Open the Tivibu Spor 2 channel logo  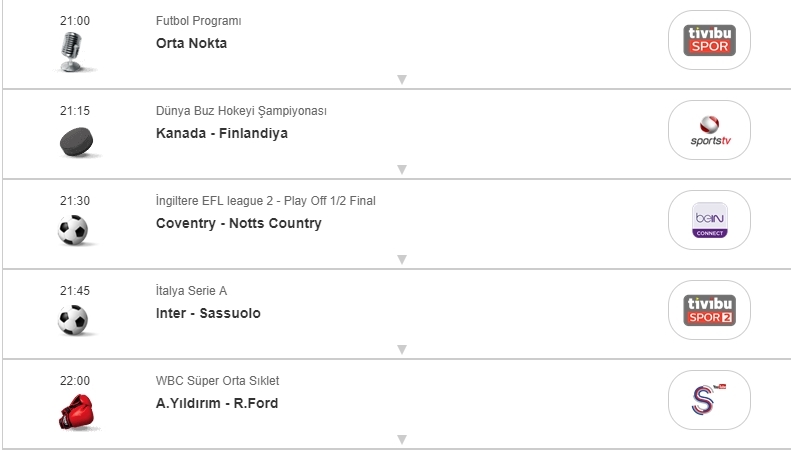[708, 310]
